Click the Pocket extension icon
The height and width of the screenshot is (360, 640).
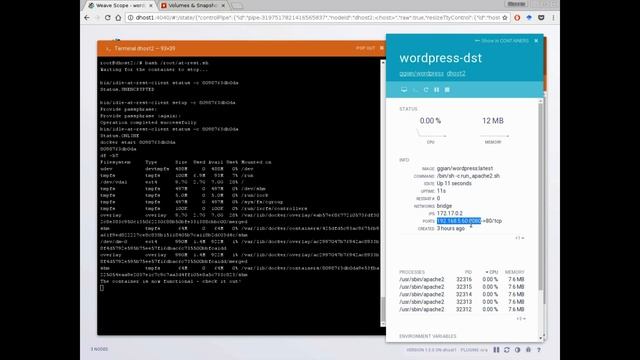pyautogui.click(x=541, y=18)
